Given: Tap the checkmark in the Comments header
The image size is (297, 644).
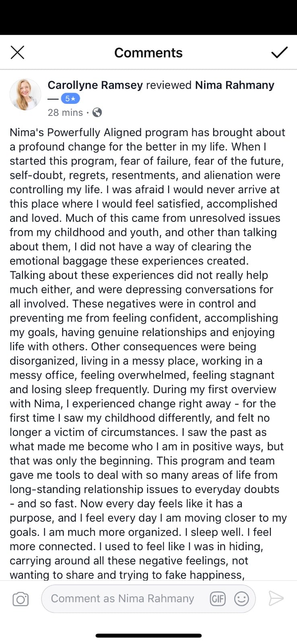Looking at the screenshot, I should [279, 52].
